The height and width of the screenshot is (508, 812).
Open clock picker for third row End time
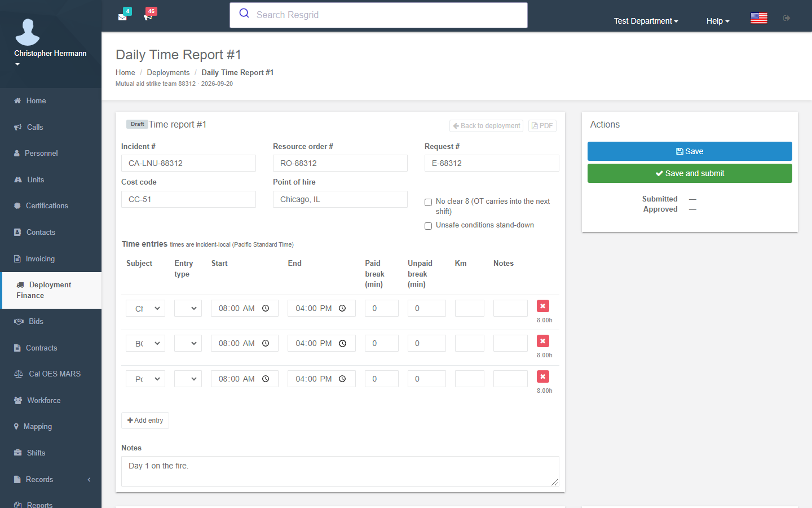click(x=342, y=379)
